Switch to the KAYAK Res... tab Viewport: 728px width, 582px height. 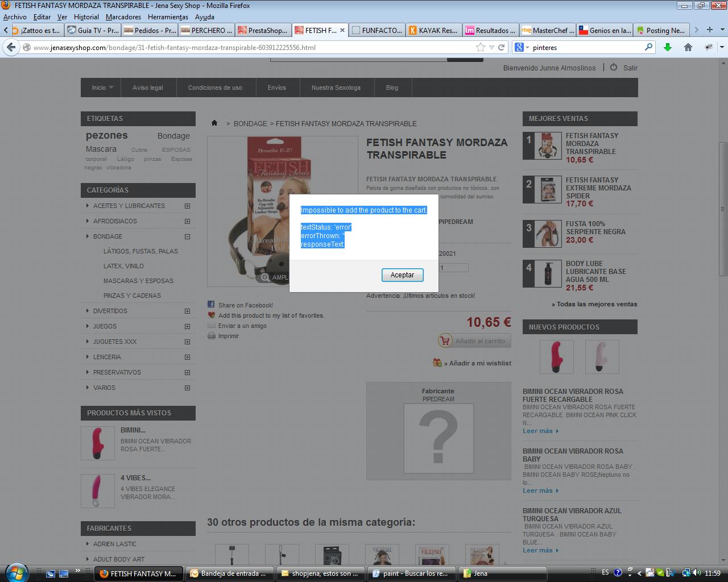pyautogui.click(x=435, y=31)
